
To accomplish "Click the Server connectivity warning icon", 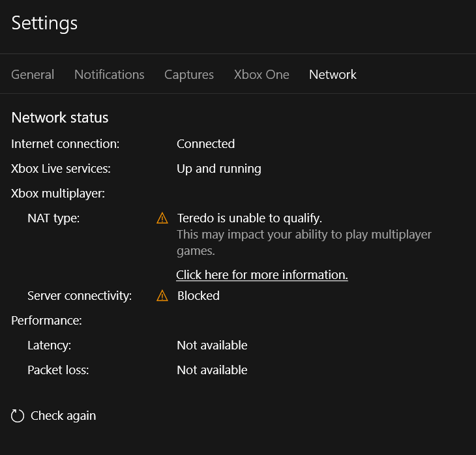I will [x=162, y=296].
